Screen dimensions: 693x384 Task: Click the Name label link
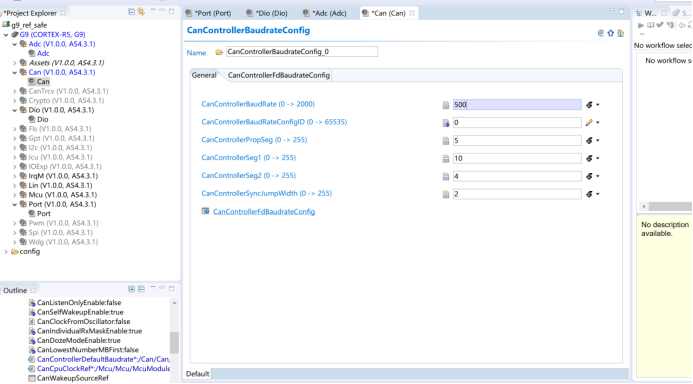tap(196, 53)
